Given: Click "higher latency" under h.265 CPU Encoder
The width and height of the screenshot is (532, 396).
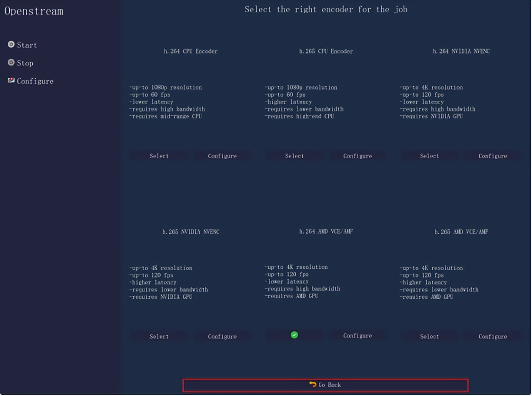Looking at the screenshot, I should click(288, 102).
